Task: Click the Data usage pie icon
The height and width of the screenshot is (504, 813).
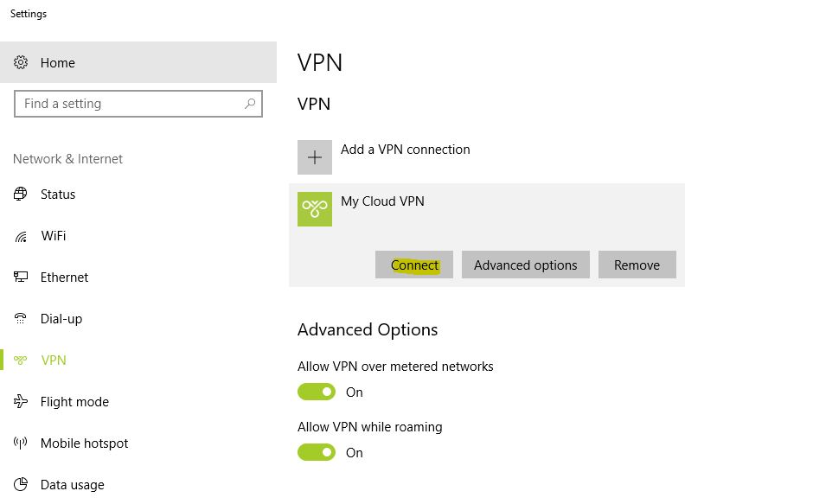Action: 20,484
